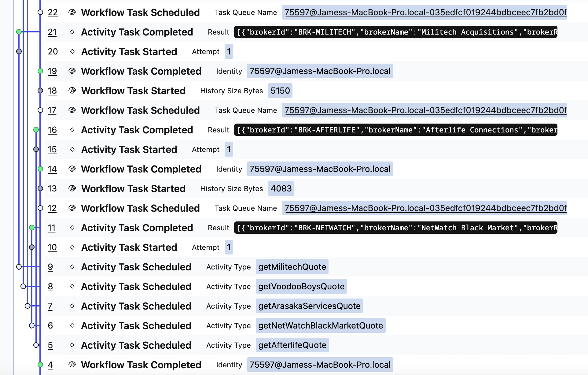Select hollow timeline node for event 8

(23, 286)
